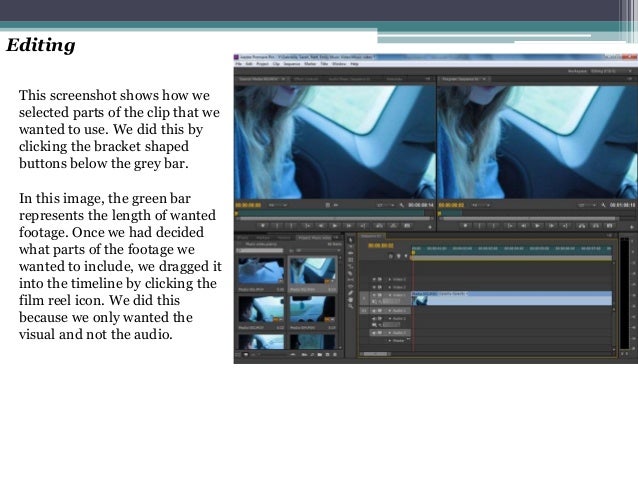Select the Pen tool
The height and width of the screenshot is (479, 638).
click(351, 293)
